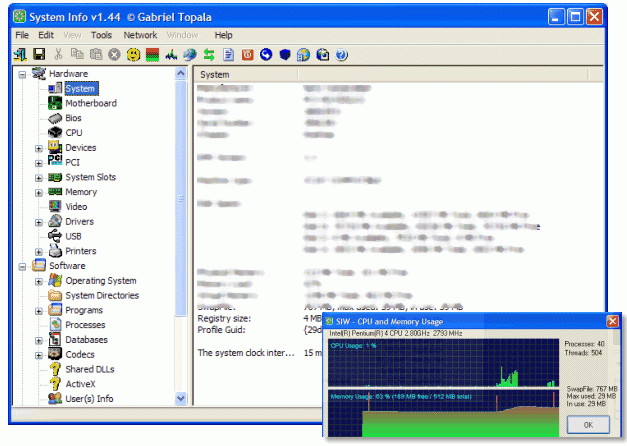This screenshot has width=627, height=446.
Task: Select the Hardware root tree label
Action: coord(68,74)
